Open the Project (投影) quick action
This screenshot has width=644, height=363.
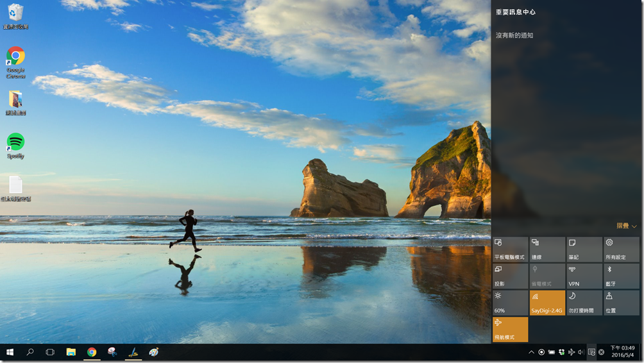[x=510, y=276]
